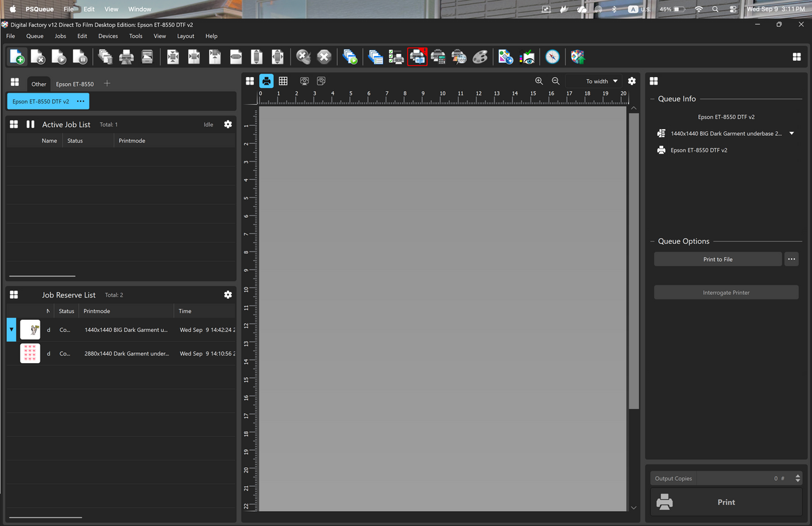Open the Jobs menu

click(x=60, y=37)
